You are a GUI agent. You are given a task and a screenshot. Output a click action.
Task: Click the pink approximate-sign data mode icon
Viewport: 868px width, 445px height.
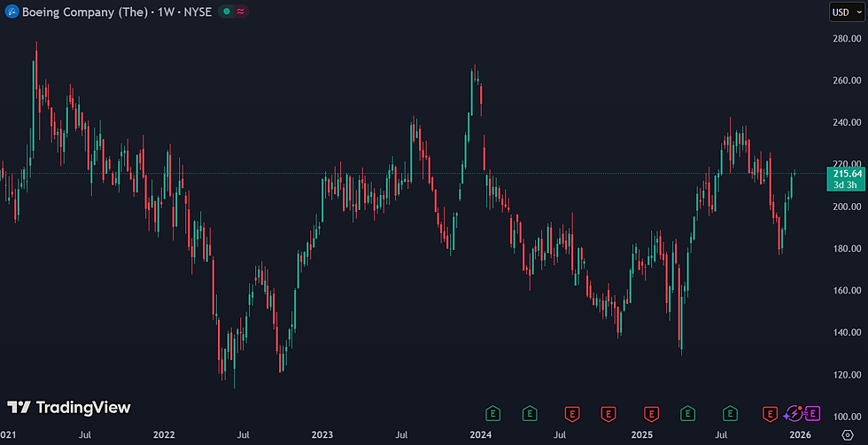[241, 12]
